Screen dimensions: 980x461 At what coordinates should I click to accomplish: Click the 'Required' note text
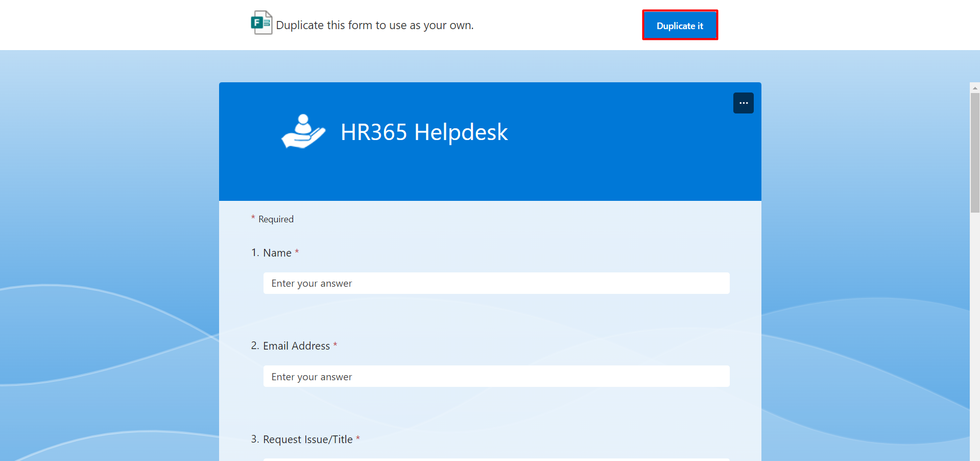pos(276,219)
